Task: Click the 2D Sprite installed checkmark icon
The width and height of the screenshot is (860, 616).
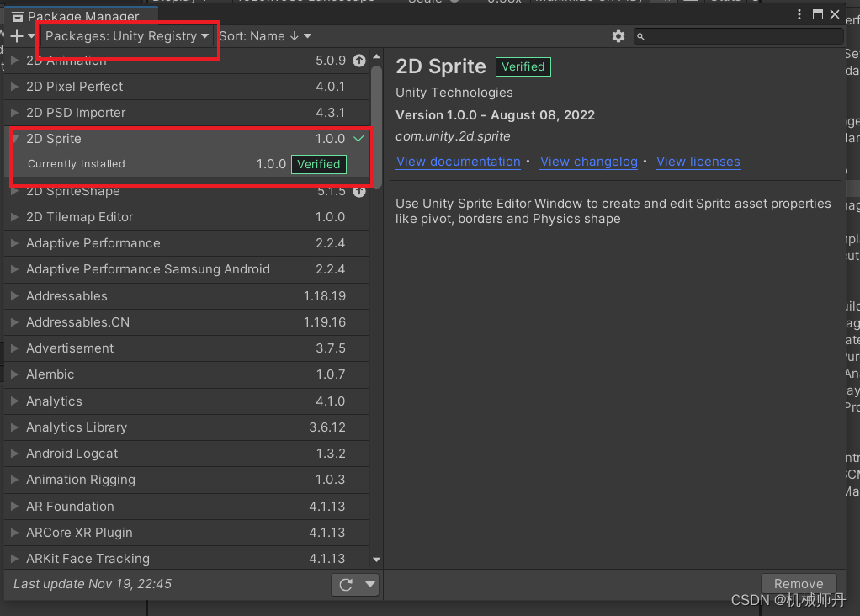Action: pos(359,138)
